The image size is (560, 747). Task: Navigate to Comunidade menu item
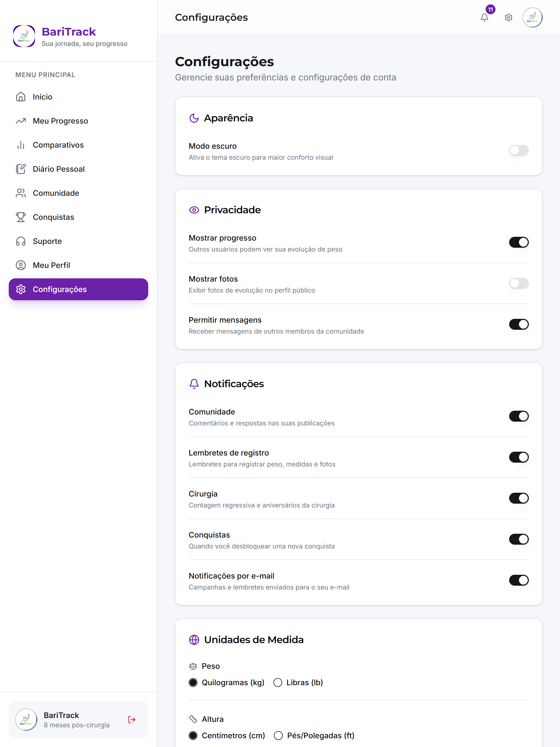(x=78, y=193)
